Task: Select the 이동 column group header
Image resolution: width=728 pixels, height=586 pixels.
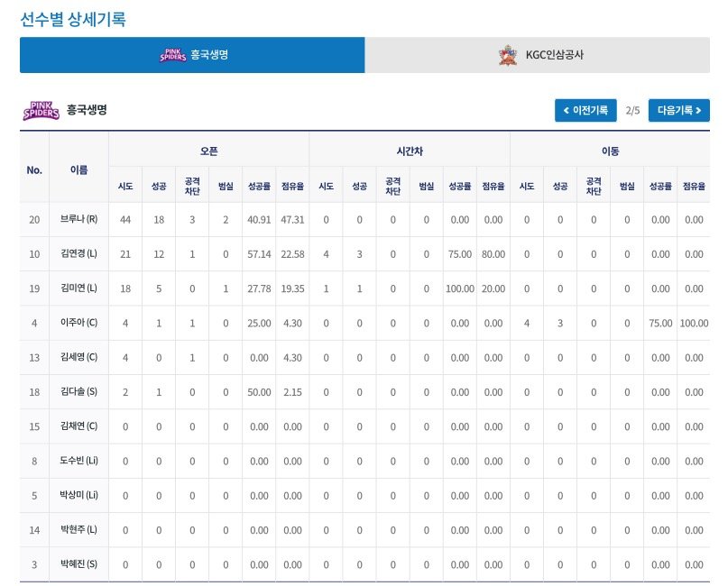Action: [x=610, y=150]
